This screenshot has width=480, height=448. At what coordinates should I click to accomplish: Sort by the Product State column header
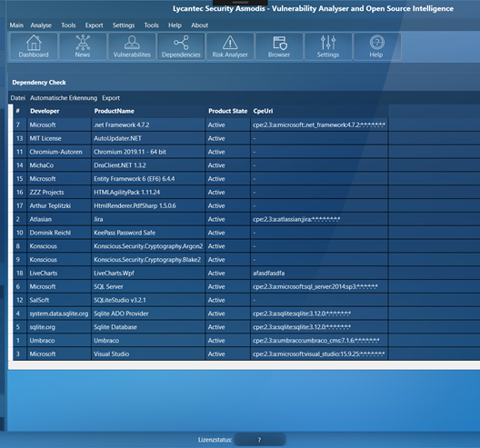coord(228,111)
